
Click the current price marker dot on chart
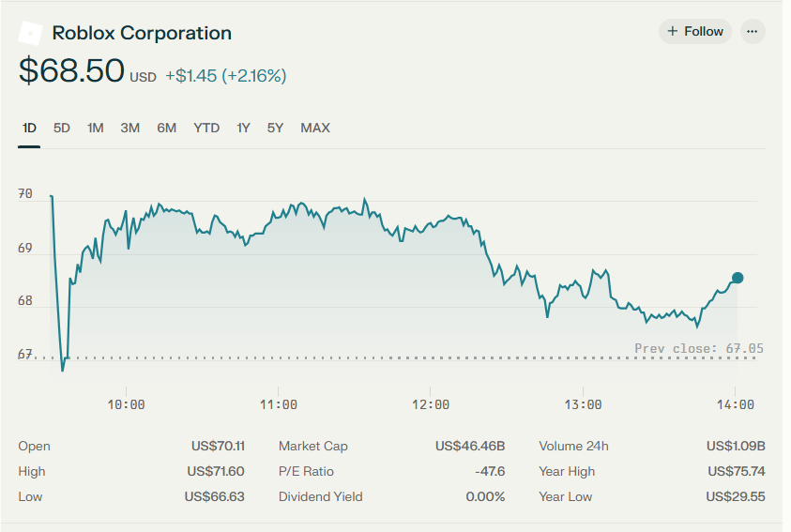coord(737,278)
